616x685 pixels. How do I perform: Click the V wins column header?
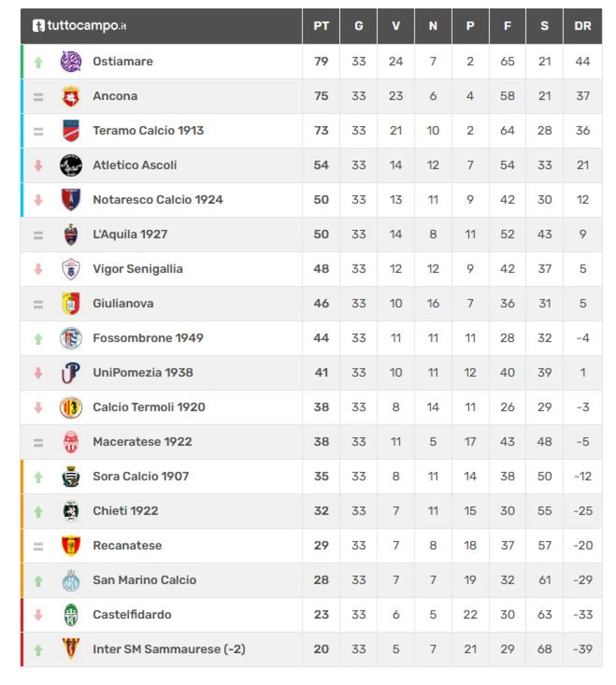point(396,26)
